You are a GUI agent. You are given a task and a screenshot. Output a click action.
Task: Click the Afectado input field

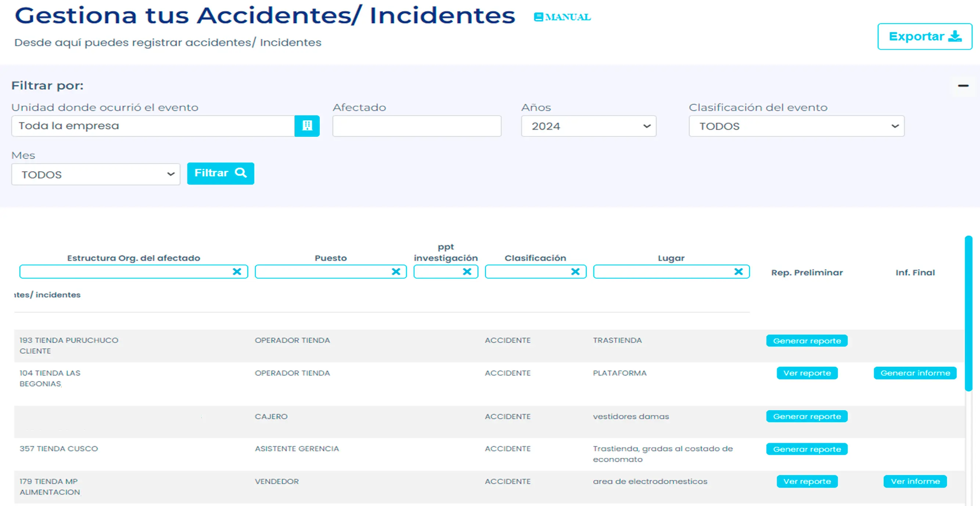[x=417, y=126]
